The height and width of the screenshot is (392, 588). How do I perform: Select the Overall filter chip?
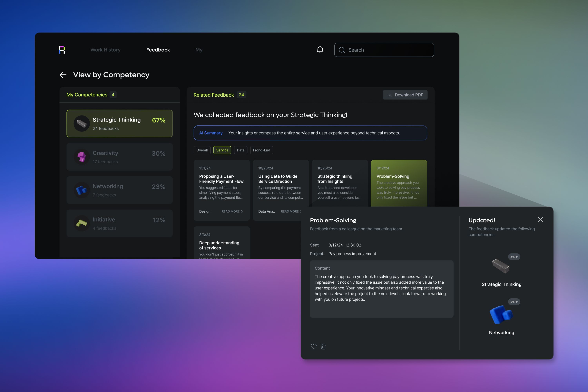click(202, 150)
